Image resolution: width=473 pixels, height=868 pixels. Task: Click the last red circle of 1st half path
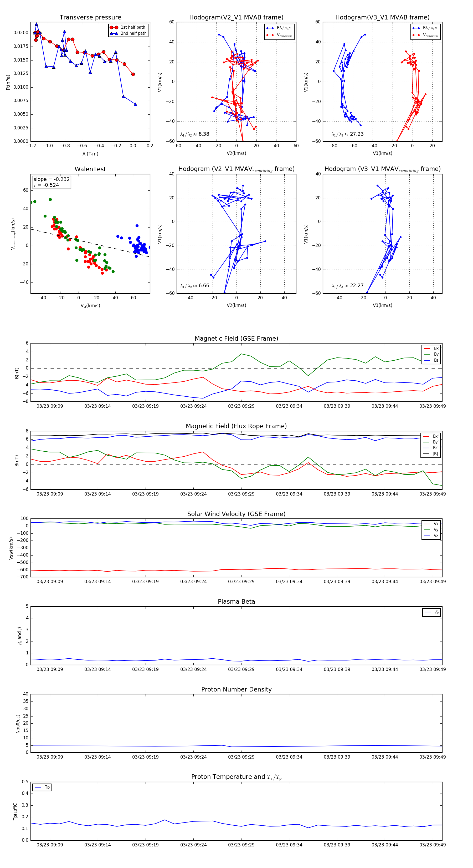(133, 74)
